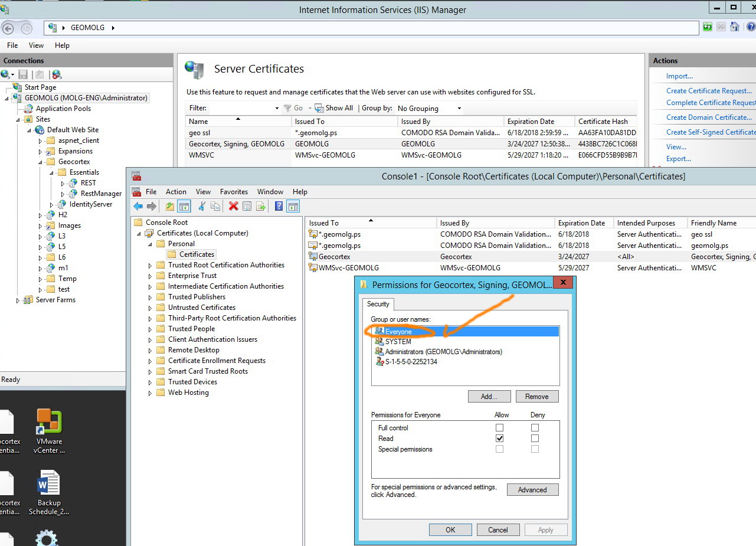Screen dimensions: 756x546
Task: Click the Server Certificates heading icon
Action: coord(194,70)
